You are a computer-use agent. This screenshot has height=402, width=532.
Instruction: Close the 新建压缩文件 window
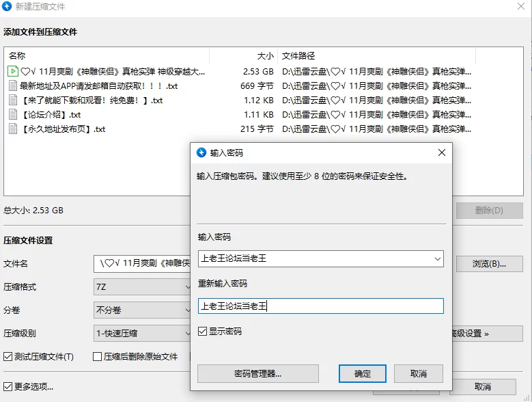point(521,6)
